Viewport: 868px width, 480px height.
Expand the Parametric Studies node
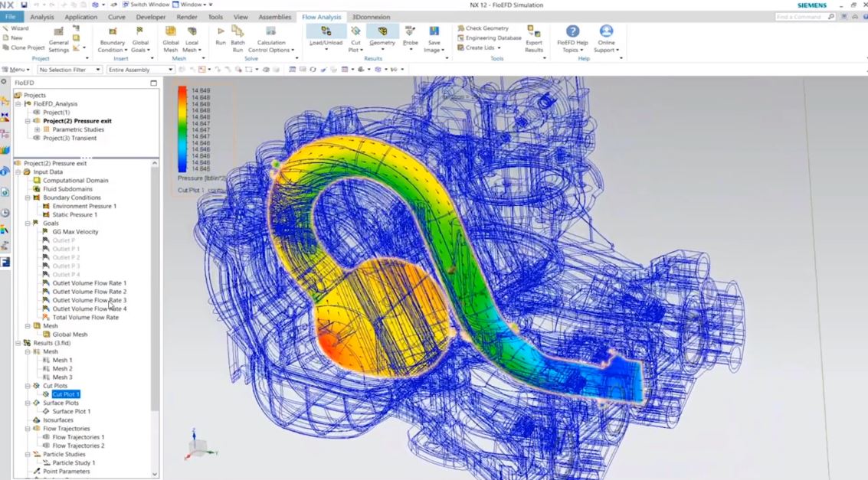point(37,129)
